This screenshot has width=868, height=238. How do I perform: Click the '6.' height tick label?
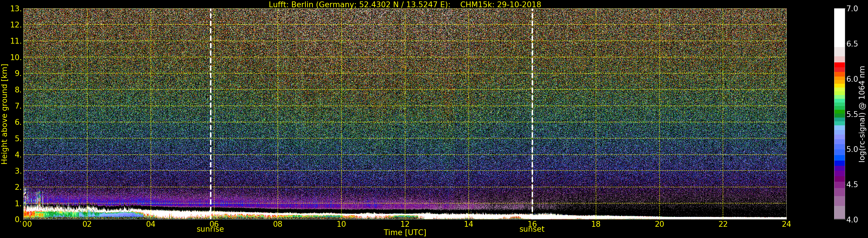[x=18, y=122]
